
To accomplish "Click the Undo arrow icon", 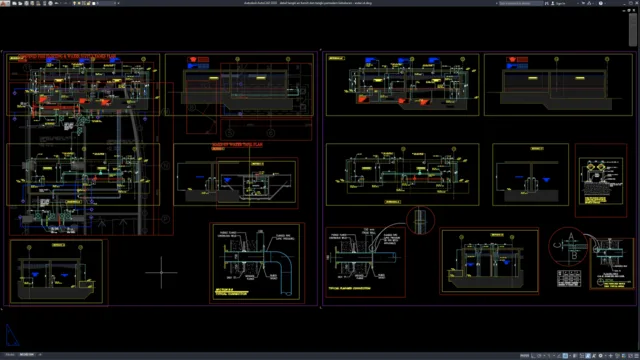I will point(56,3).
